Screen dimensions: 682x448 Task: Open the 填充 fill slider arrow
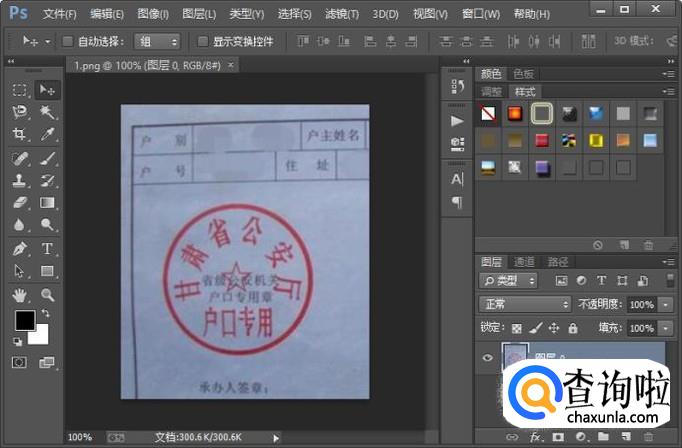[665, 328]
